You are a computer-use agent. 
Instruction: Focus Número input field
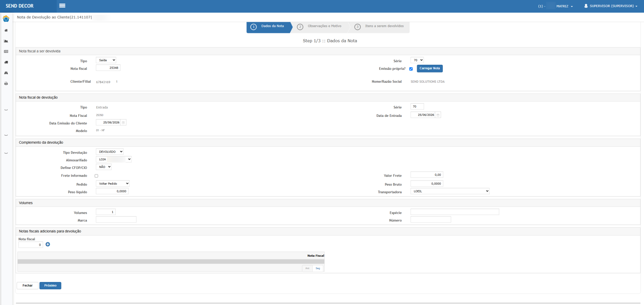431,220
